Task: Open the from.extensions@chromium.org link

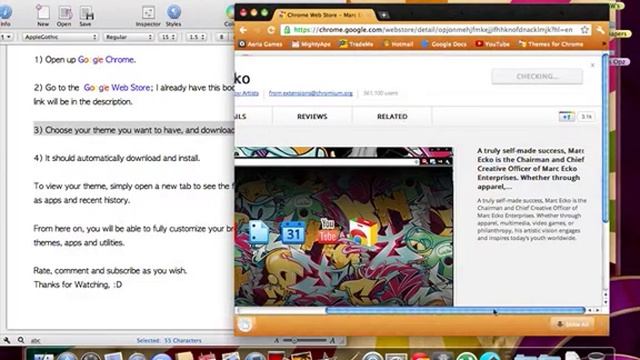Action: tap(310, 93)
